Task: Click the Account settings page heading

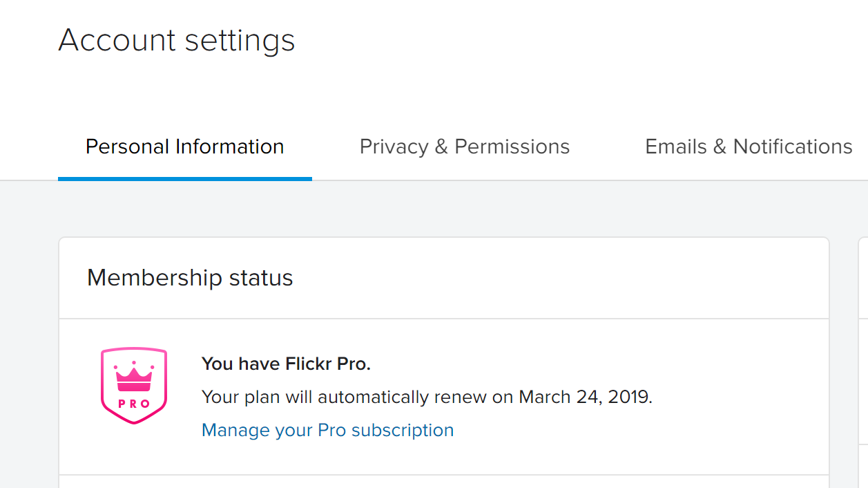Action: 177,40
